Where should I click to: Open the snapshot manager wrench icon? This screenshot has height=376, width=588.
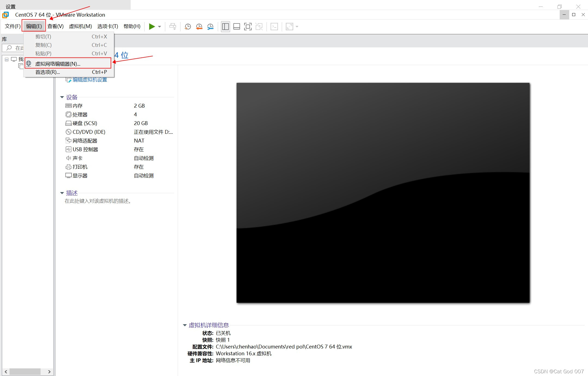[x=210, y=26]
